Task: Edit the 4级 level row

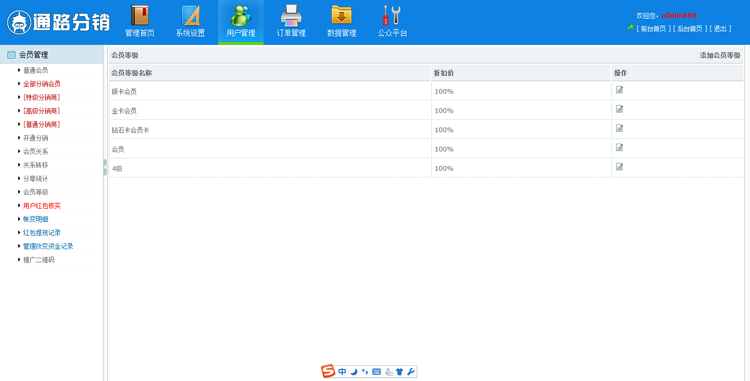Action: (x=619, y=167)
